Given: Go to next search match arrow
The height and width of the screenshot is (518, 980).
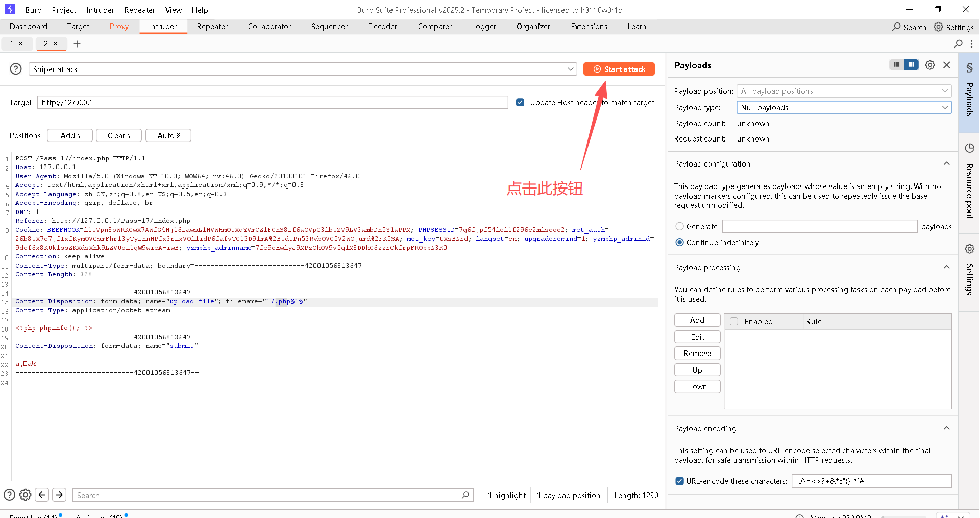Looking at the screenshot, I should [x=59, y=495].
